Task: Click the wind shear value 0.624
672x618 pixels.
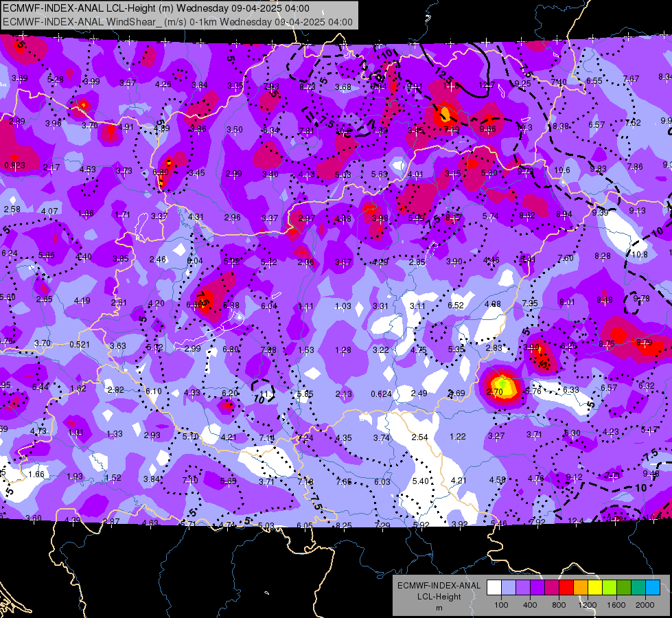Action: (381, 393)
